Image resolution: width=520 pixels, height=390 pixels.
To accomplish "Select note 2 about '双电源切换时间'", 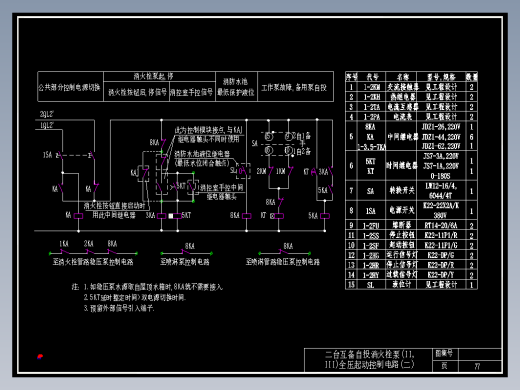I will point(135,297).
